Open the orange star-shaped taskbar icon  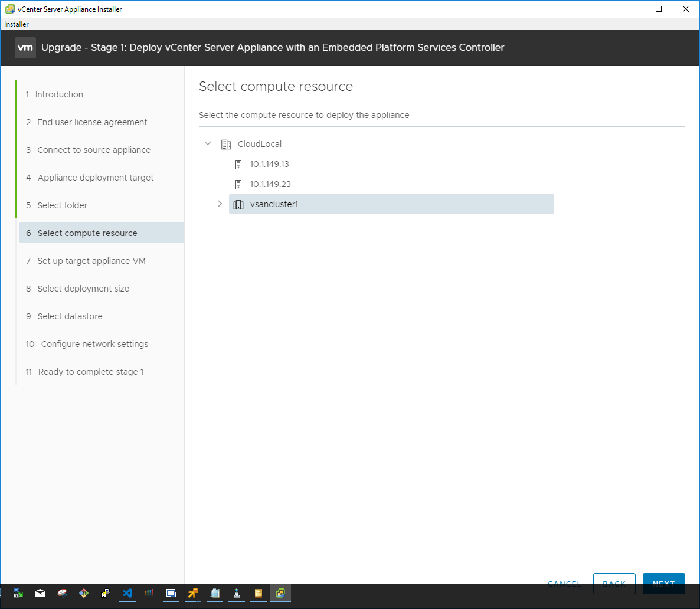(193, 593)
